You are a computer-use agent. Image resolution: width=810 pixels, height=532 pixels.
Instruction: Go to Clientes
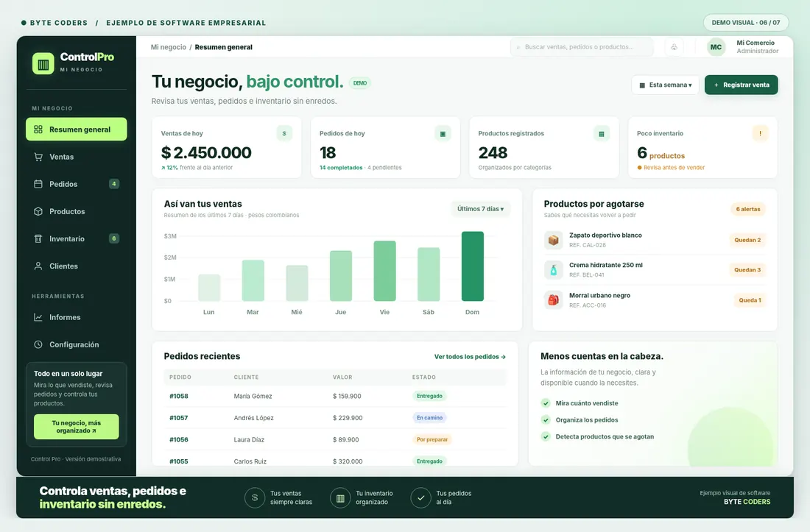pyautogui.click(x=77, y=266)
